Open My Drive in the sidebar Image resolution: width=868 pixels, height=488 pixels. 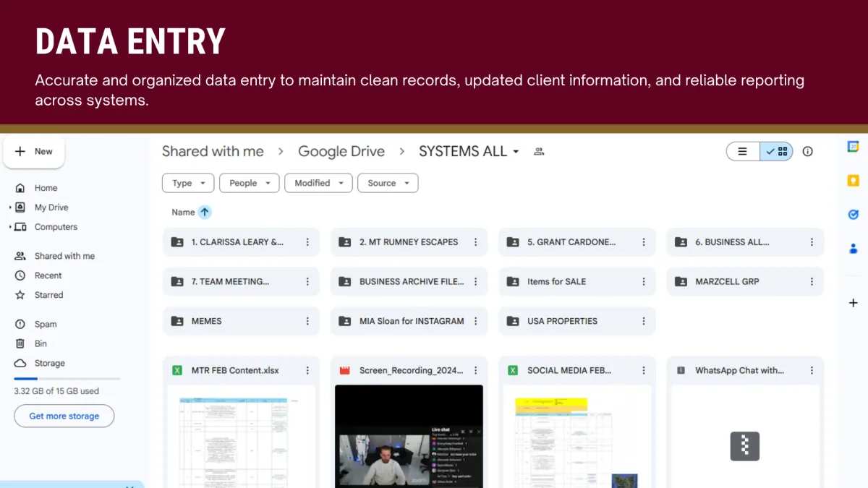(51, 207)
